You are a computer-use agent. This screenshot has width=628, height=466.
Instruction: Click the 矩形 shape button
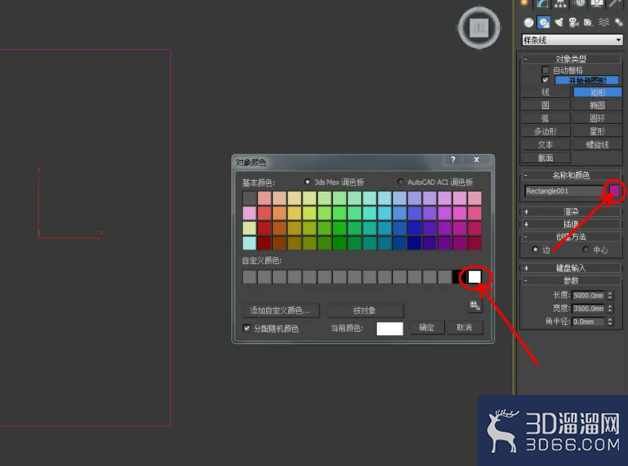(x=597, y=92)
